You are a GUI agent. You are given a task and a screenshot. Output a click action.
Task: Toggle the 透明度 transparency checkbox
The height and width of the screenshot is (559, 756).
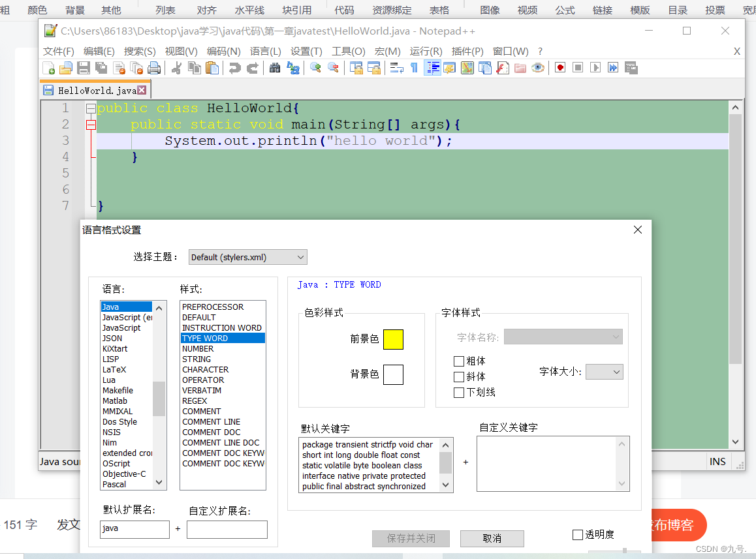point(578,534)
